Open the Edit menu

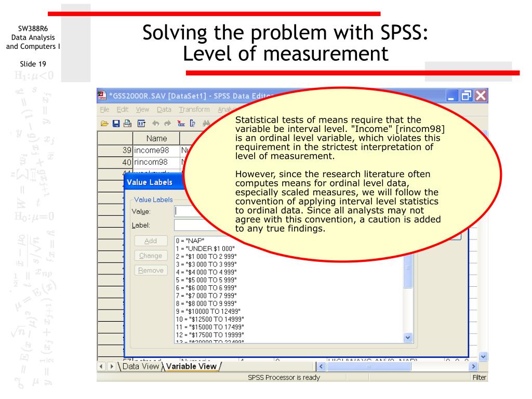coord(123,109)
